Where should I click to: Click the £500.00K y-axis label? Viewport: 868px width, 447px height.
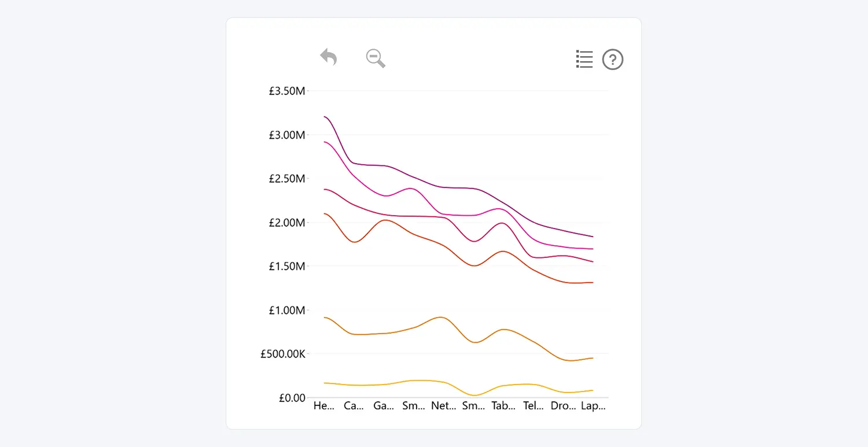pyautogui.click(x=283, y=354)
